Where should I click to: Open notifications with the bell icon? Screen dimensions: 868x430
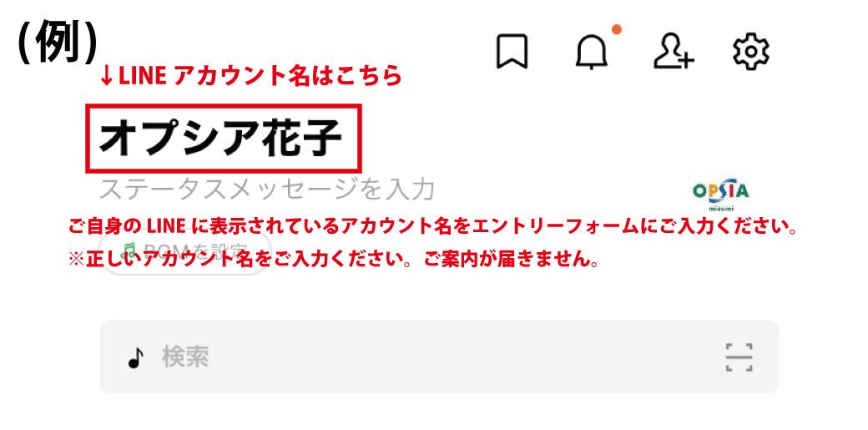pyautogui.click(x=593, y=53)
